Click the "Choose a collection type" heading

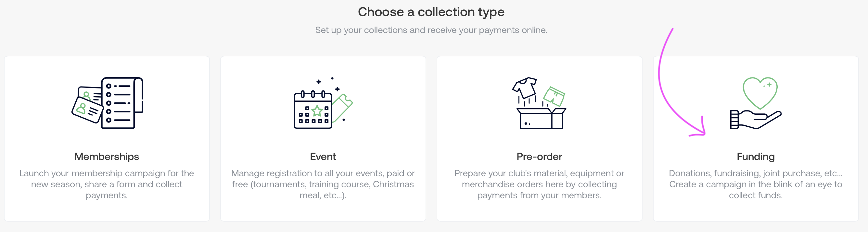[431, 12]
